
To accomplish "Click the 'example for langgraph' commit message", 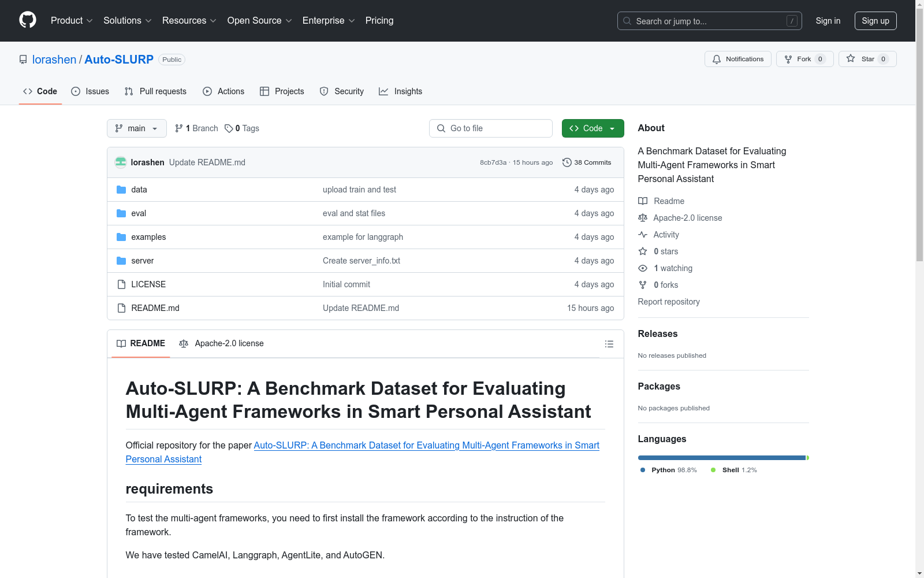I will click(363, 237).
